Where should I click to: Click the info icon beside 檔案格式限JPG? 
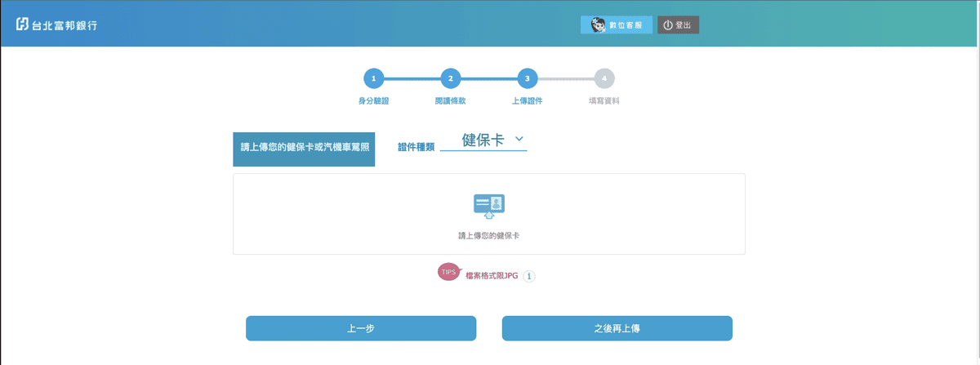coord(529,276)
